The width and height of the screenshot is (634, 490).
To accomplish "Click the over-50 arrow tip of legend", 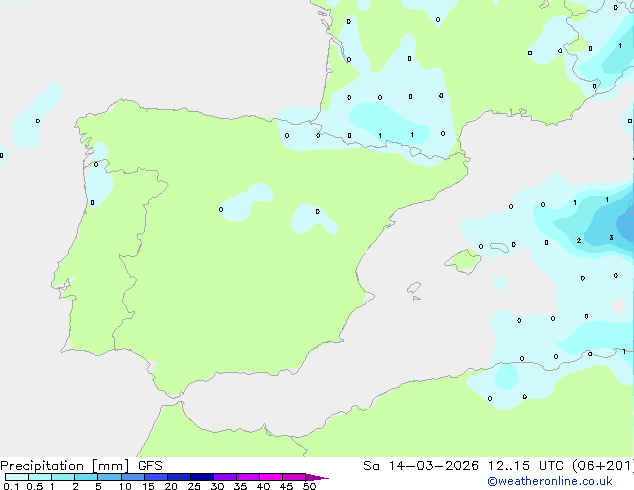I will (x=317, y=477).
